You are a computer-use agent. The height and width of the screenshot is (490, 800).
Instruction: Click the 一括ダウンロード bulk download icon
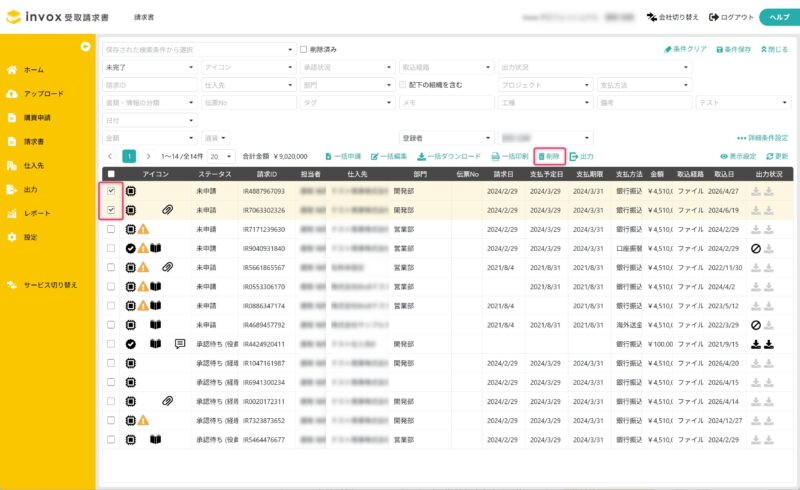point(422,157)
